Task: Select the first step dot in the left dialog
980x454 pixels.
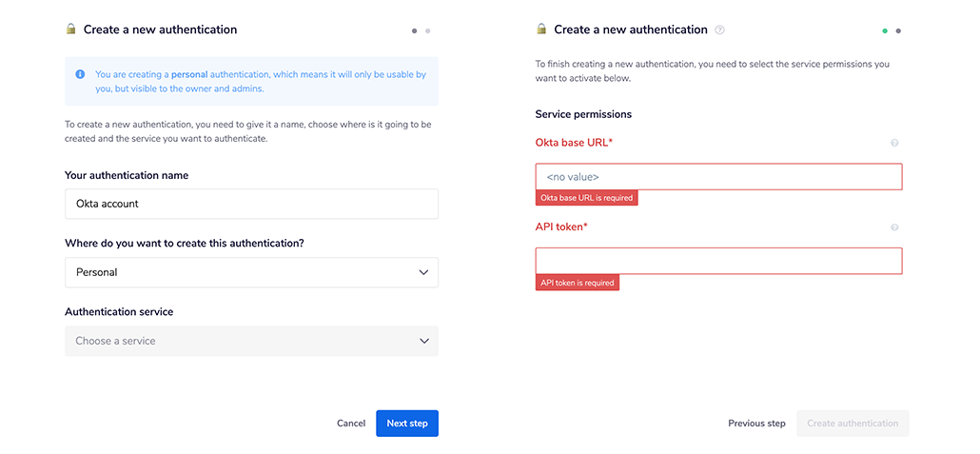Action: [415, 30]
